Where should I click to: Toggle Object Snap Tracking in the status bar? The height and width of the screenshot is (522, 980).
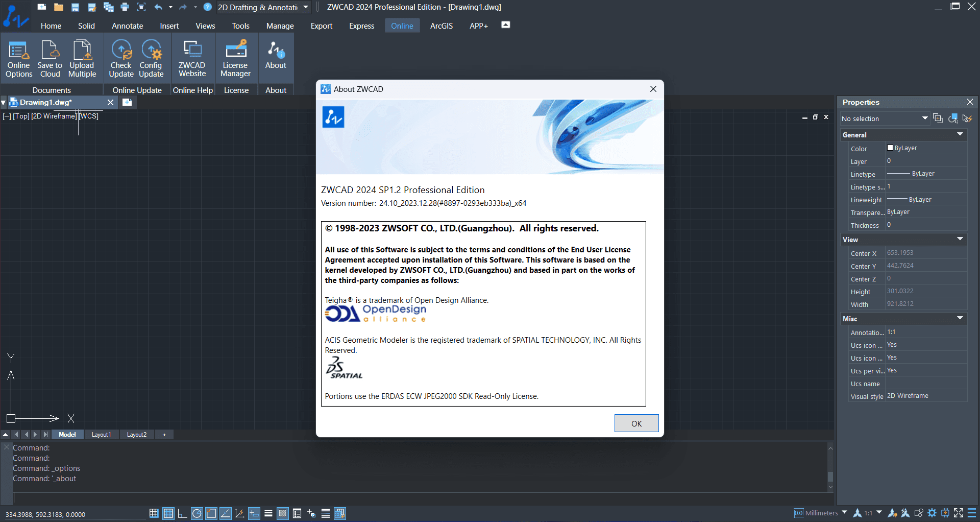[225, 513]
